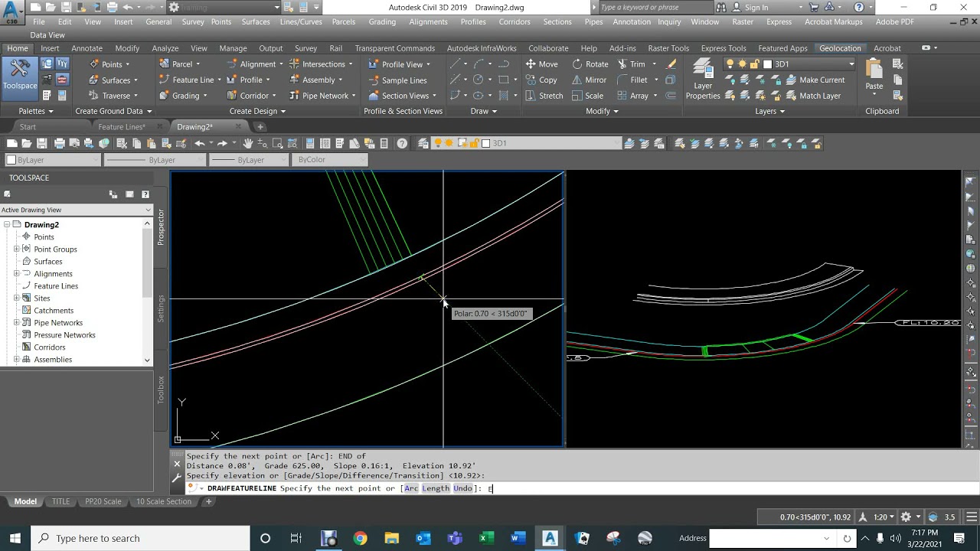Select the Rotate tool
Viewport: 980px width, 551px height.
(x=590, y=64)
